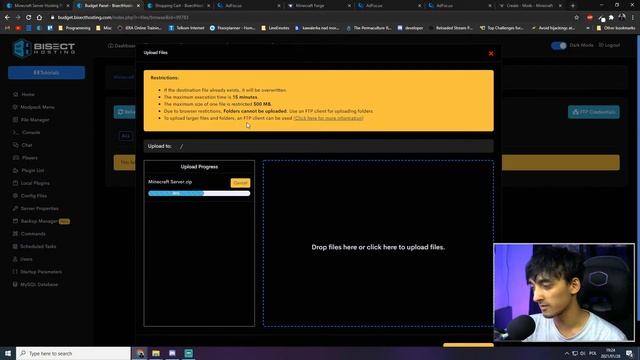This screenshot has width=640, height=360.
Task: Open the Home icon in sidebar
Action: 16,94
